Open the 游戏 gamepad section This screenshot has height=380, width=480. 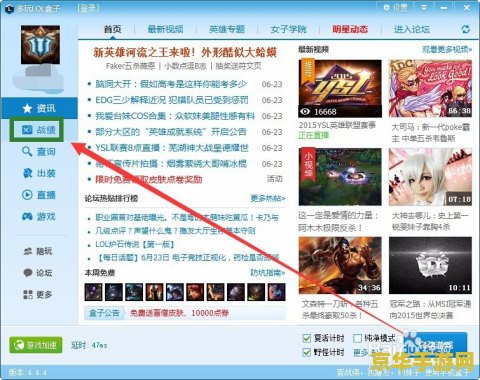[x=39, y=217]
